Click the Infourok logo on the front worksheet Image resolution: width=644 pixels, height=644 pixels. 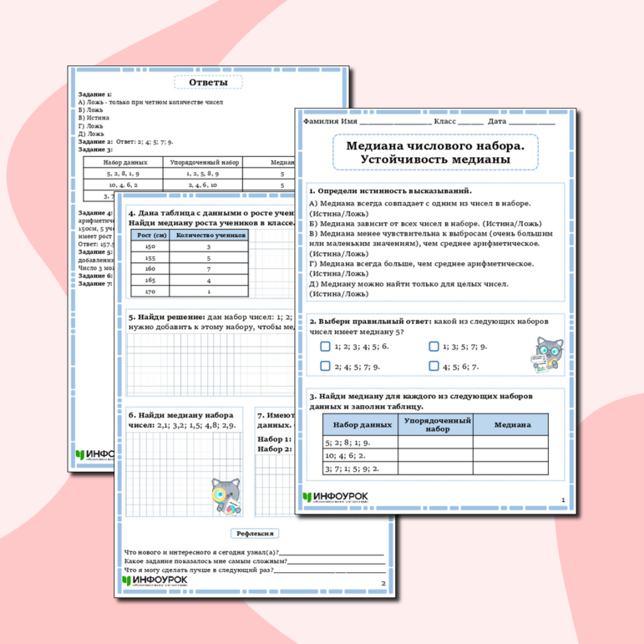(337, 498)
